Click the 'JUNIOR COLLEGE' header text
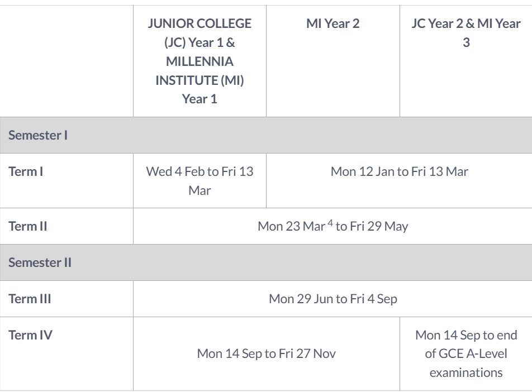 click(x=199, y=24)
